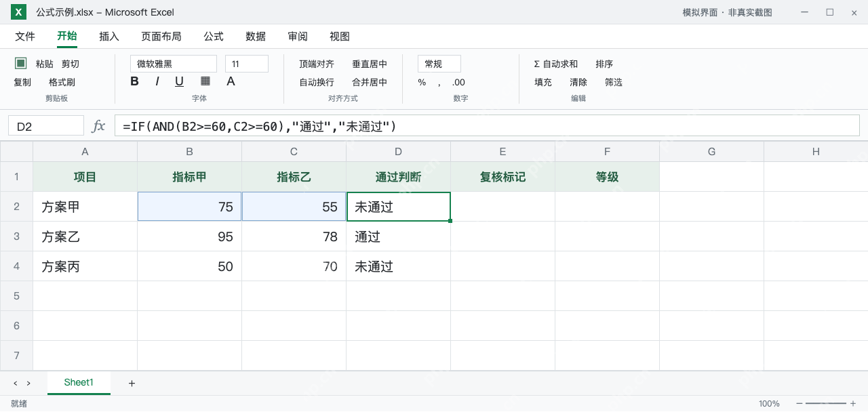Click into the formula bar

(x=487, y=125)
